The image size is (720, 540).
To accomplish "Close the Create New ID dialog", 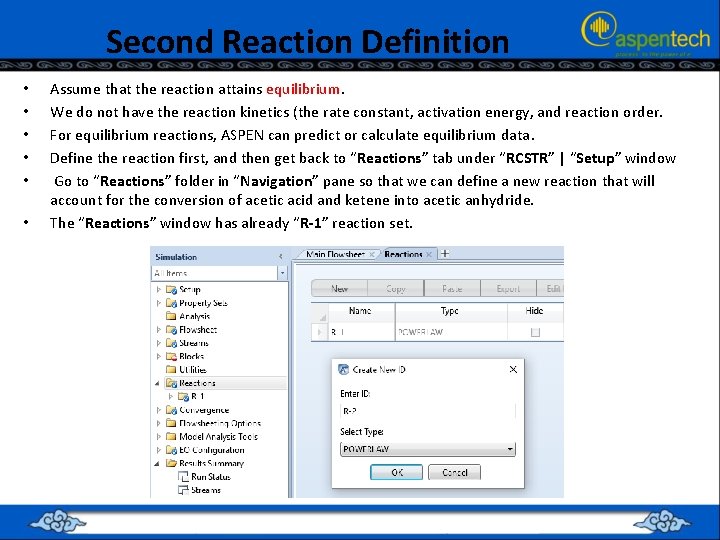I will pyautogui.click(x=513, y=369).
